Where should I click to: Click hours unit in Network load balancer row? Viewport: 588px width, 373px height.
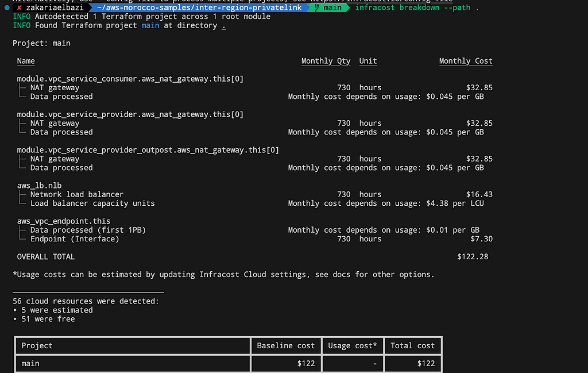click(x=370, y=194)
